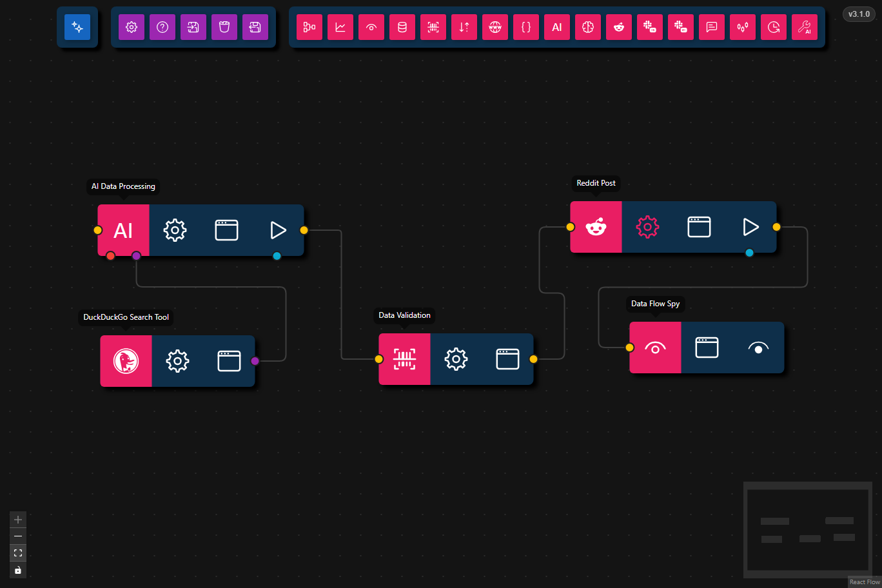Click orange bottom handle on AI Data Processing node
The height and width of the screenshot is (588, 882).
(x=110, y=256)
